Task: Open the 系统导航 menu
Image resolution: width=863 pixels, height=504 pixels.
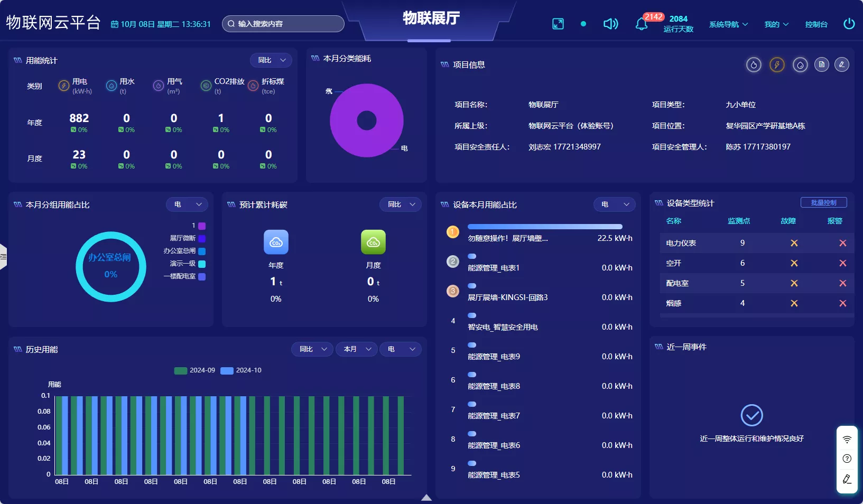Action: tap(728, 24)
